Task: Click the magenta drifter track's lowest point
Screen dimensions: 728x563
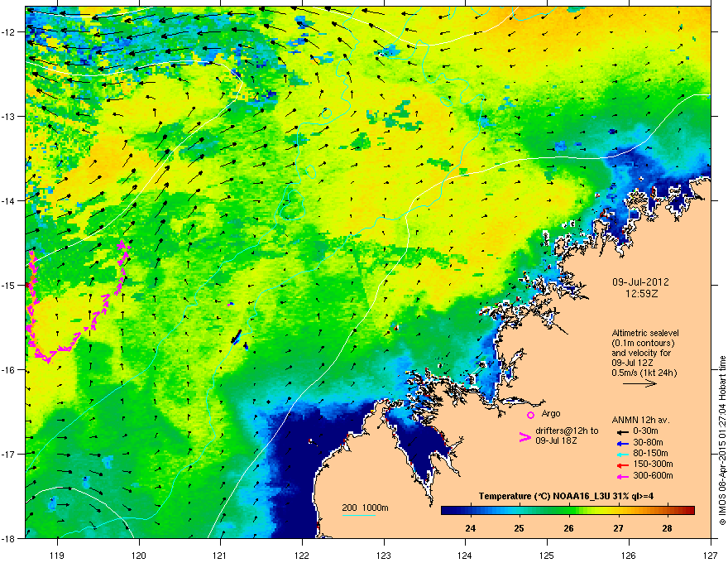Action: pyautogui.click(x=48, y=360)
